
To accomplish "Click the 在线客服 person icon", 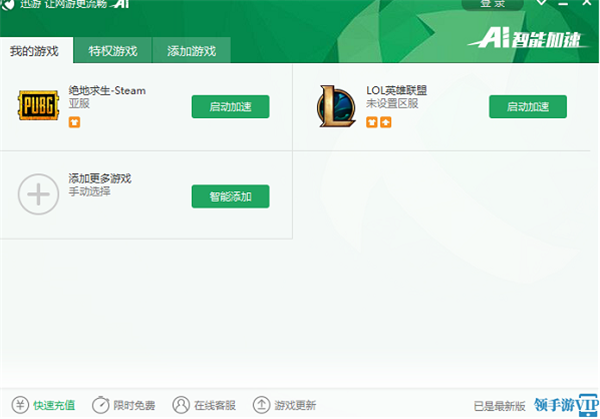I will click(180, 405).
